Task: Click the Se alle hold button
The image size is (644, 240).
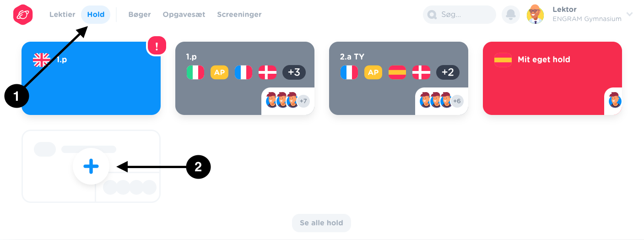Action: click(x=321, y=223)
